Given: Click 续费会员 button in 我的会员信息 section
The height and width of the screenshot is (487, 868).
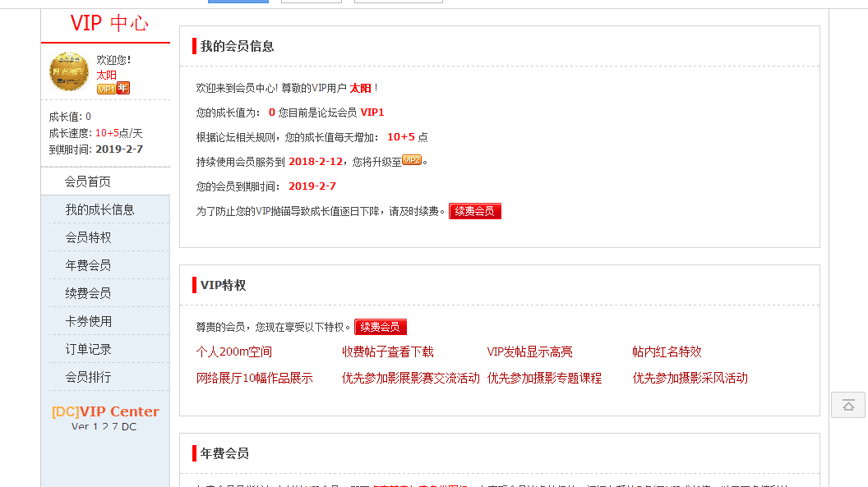Looking at the screenshot, I should [474, 211].
